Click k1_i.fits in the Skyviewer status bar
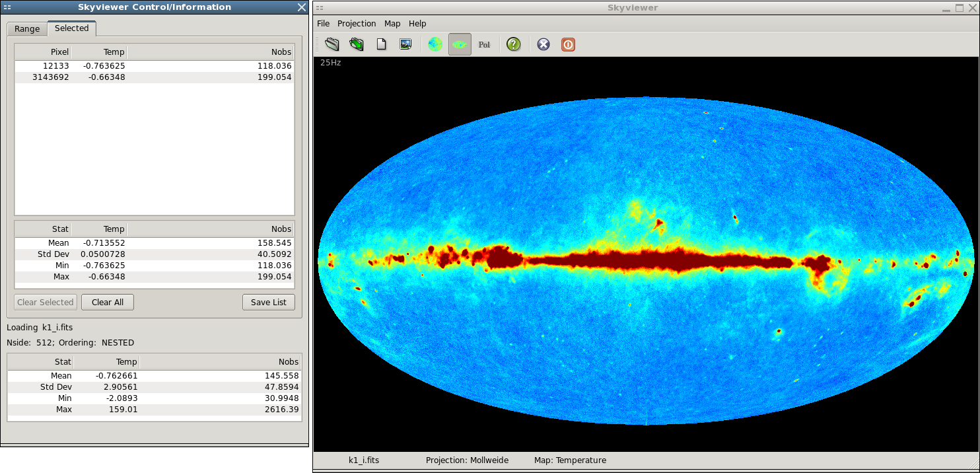The width and height of the screenshot is (980, 473). tap(364, 460)
